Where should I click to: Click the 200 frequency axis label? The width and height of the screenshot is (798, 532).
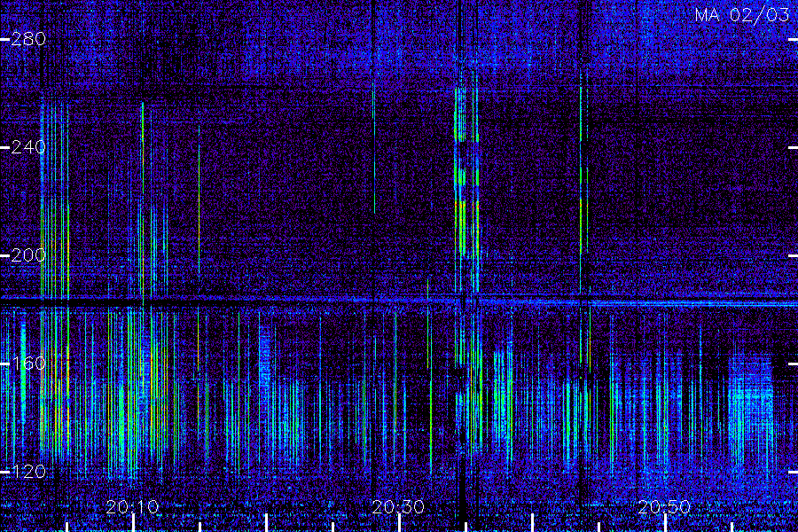(28, 255)
